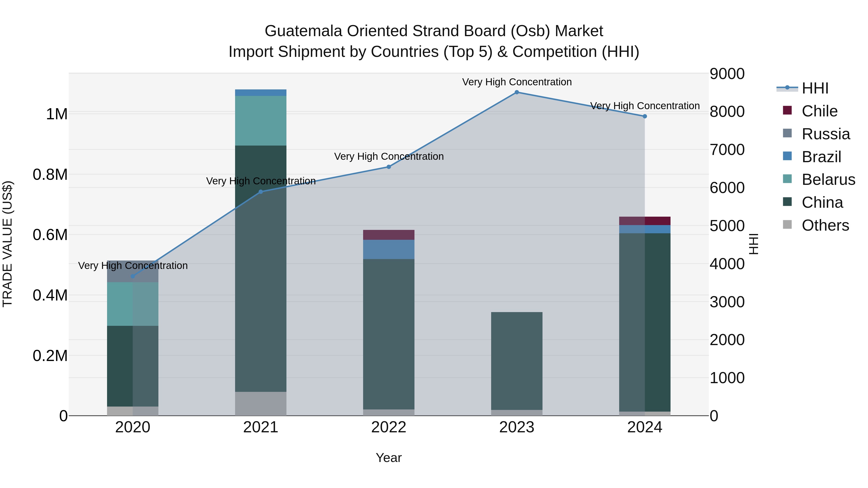This screenshot has width=868, height=488.
Task: Click the '8000' right axis tick
Action: point(727,112)
